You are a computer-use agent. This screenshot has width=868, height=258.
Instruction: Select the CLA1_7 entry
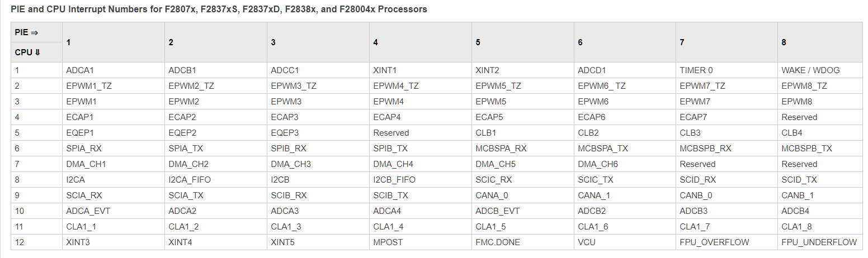pyautogui.click(x=695, y=227)
